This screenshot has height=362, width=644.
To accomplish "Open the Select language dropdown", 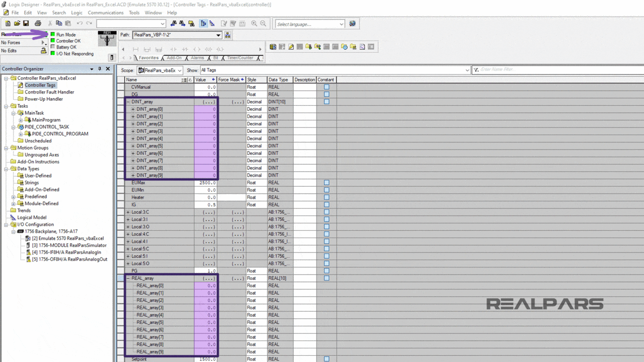I will pyautogui.click(x=309, y=23).
